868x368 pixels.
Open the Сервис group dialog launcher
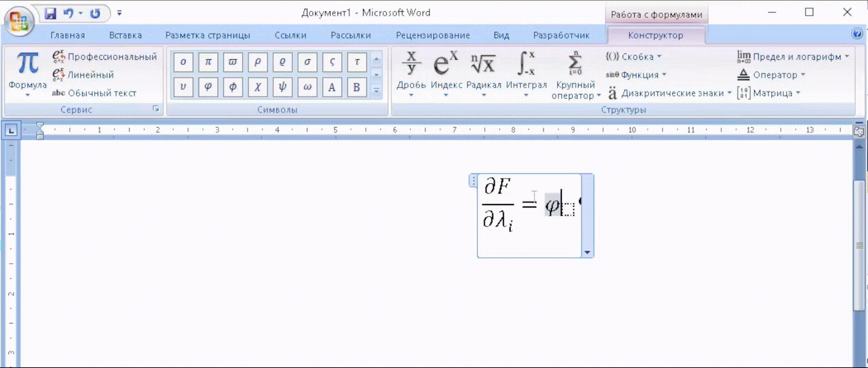(x=156, y=109)
